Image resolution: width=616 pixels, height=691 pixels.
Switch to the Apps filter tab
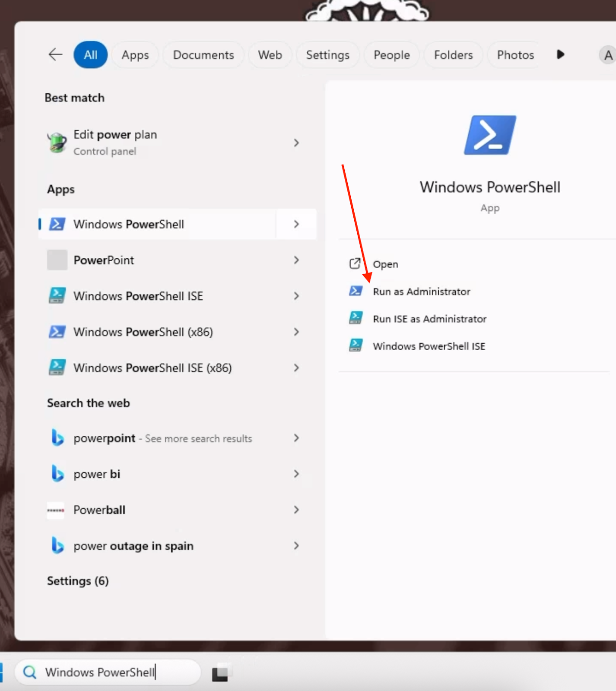(x=135, y=55)
